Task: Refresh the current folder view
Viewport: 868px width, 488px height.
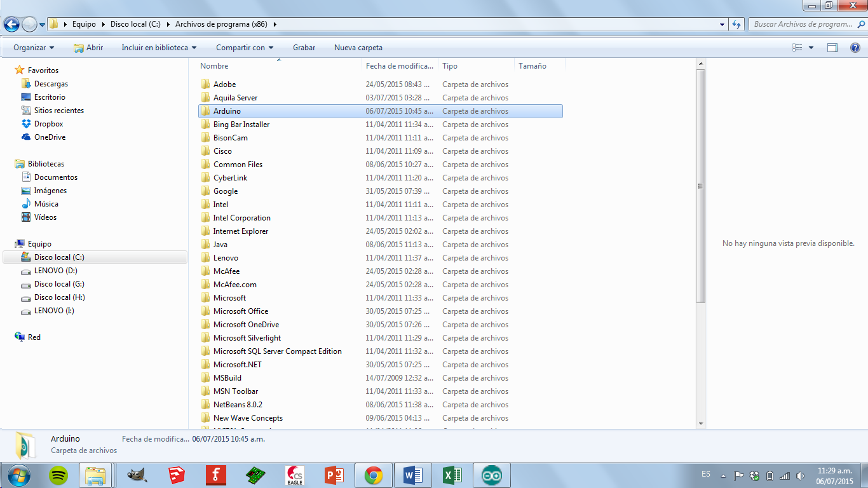Action: [736, 24]
